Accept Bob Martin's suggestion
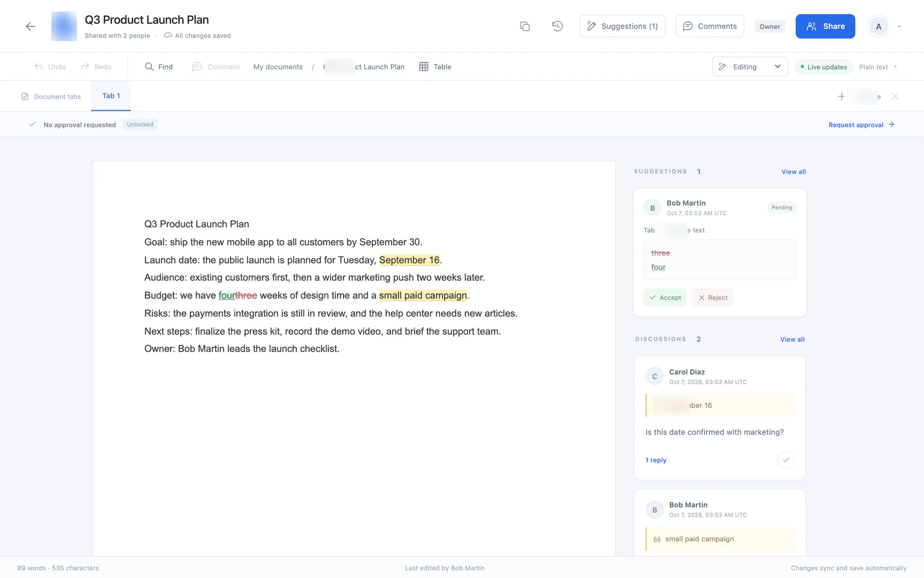This screenshot has height=578, width=924. point(665,298)
